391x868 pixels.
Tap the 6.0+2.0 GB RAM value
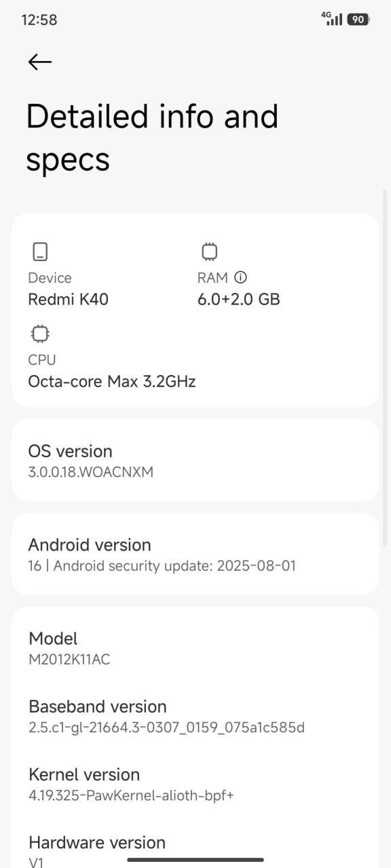point(238,299)
